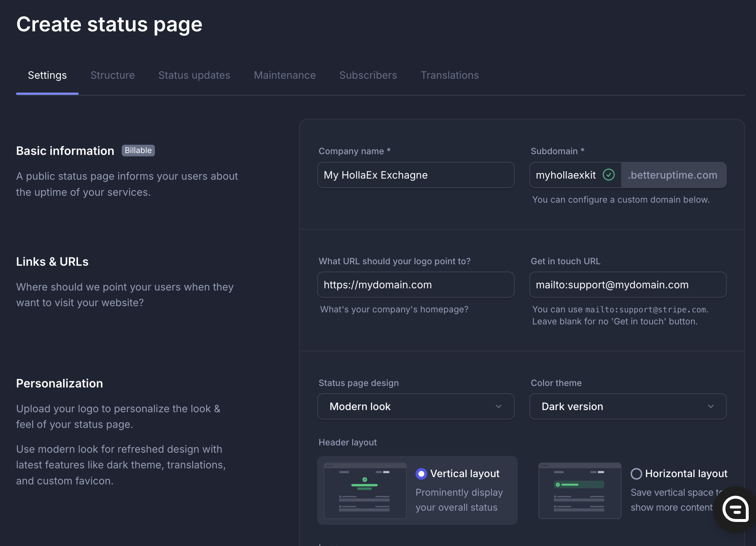The width and height of the screenshot is (756, 546).
Task: Click the Subdomain input field
Action: tap(566, 175)
